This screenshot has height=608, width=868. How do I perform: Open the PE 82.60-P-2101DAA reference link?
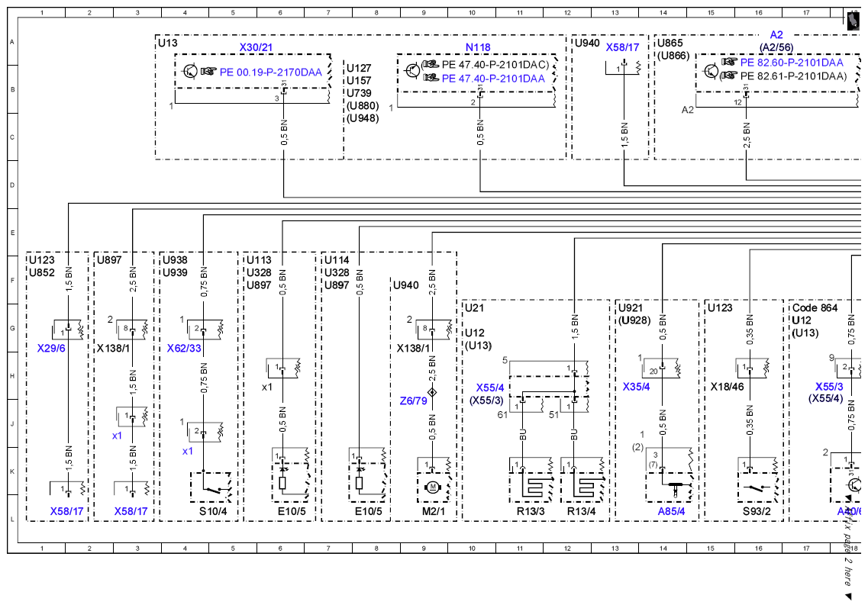792,63
